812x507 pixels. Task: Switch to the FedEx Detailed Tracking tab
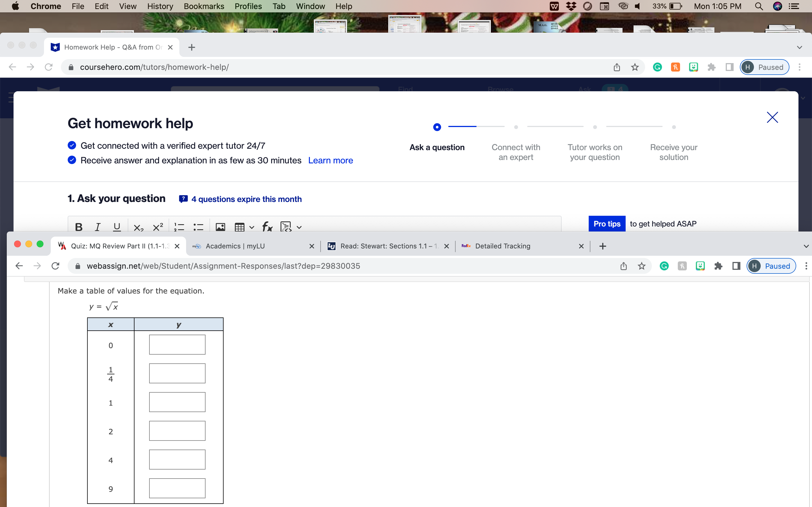click(x=502, y=246)
